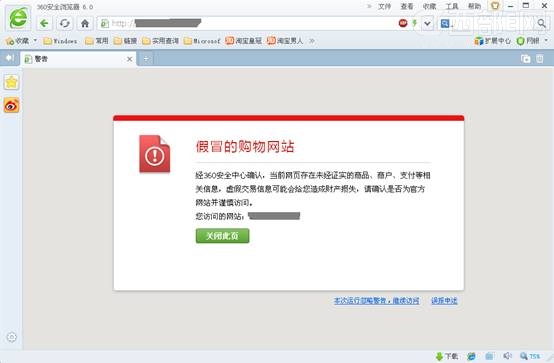Toggle the sidebar with the tab bar arrow icon
Viewport: 554px width, 363px height.
[x=10, y=58]
